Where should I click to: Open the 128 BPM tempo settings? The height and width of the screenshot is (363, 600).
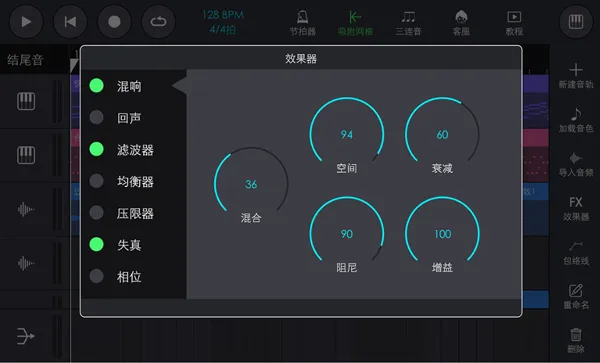[x=223, y=15]
